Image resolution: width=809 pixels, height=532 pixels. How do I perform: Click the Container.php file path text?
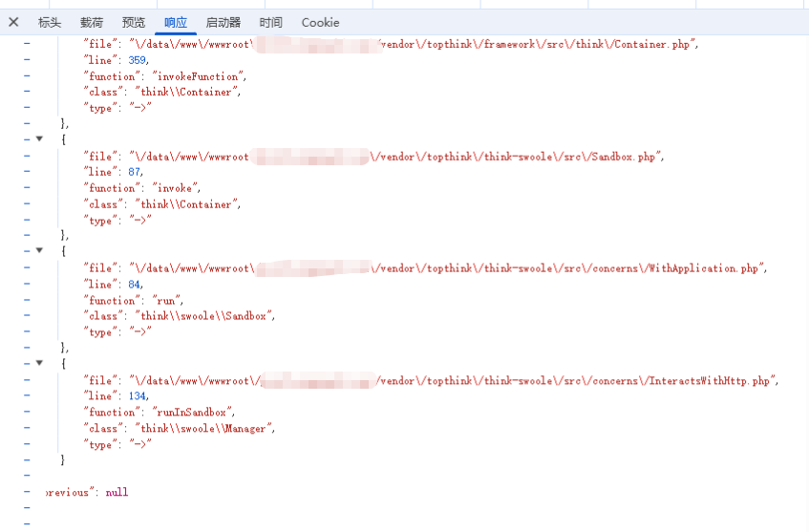(x=414, y=44)
